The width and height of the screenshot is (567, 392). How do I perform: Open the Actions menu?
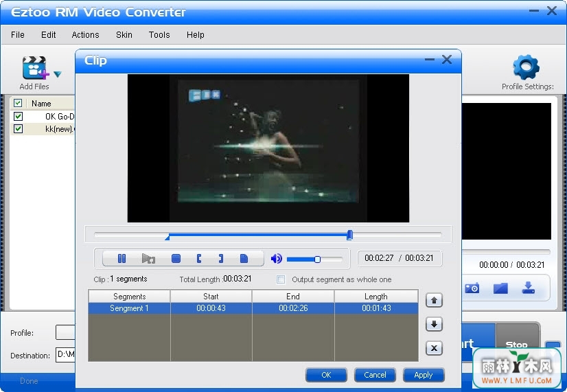point(85,35)
